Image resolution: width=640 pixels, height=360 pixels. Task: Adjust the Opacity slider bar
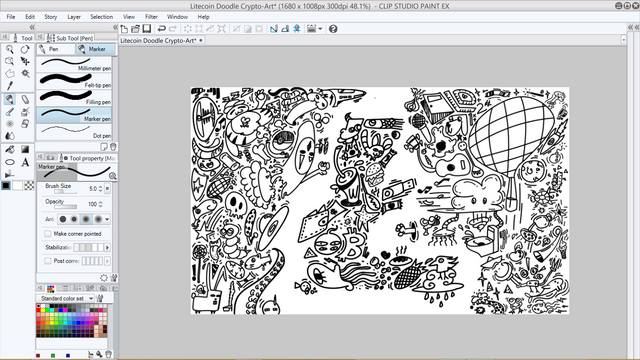(65, 207)
